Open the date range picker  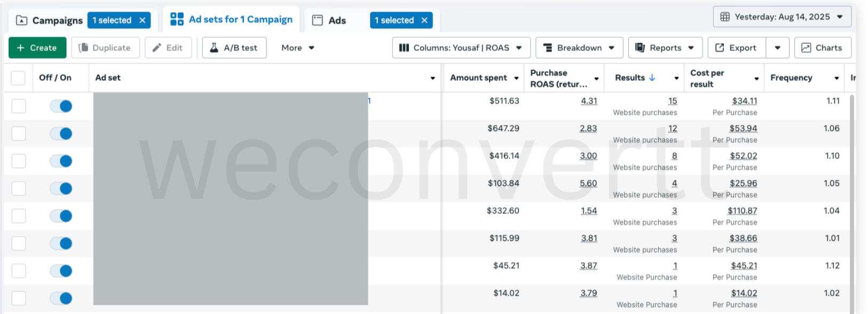[x=782, y=17]
